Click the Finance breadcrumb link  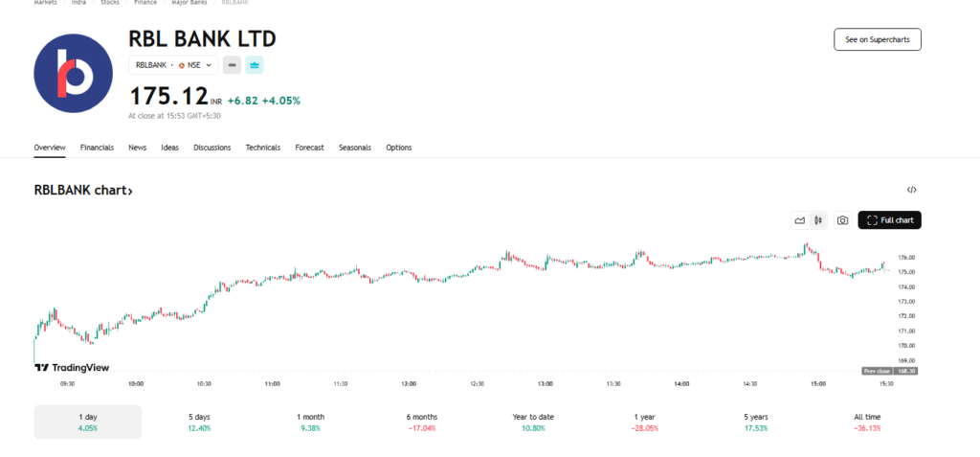coord(145,3)
